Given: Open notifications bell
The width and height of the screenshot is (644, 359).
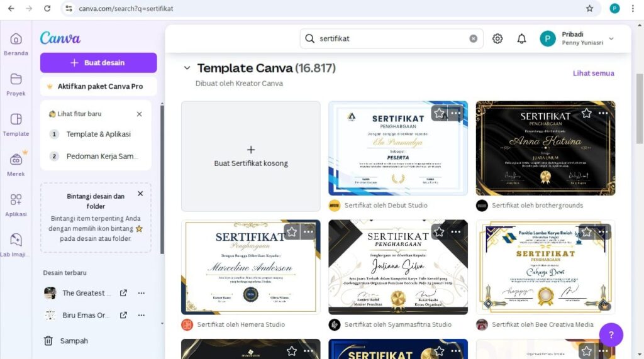Looking at the screenshot, I should pyautogui.click(x=521, y=38).
